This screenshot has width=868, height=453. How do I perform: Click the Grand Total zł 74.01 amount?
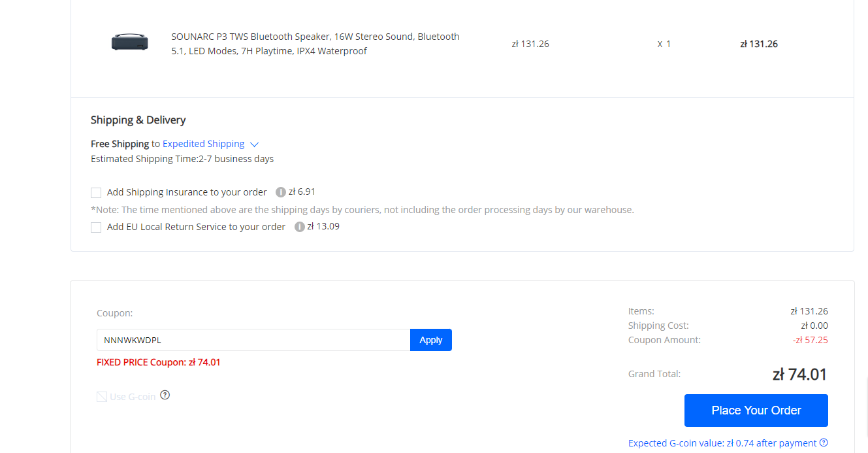click(799, 375)
